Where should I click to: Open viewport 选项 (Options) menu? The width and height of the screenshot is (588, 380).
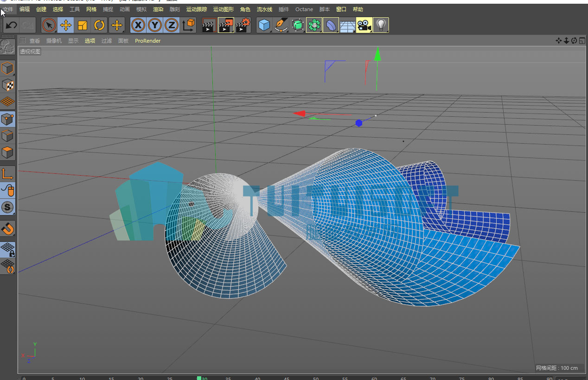(x=90, y=41)
